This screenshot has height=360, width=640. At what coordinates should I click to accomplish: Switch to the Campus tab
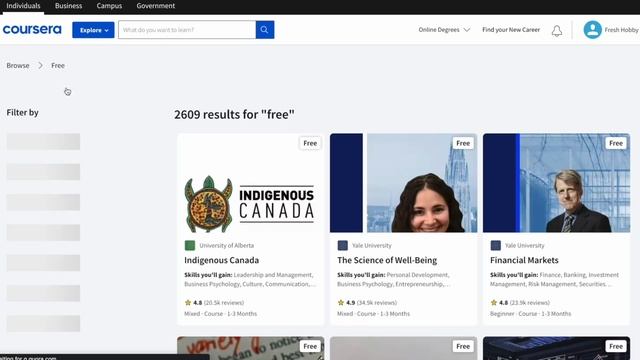point(109,6)
